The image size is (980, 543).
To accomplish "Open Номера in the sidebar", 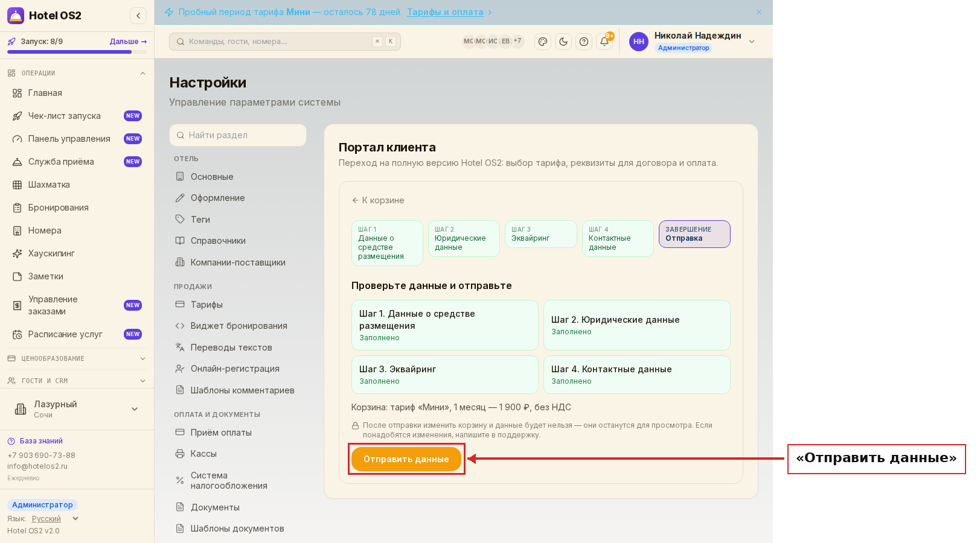I will (77, 230).
